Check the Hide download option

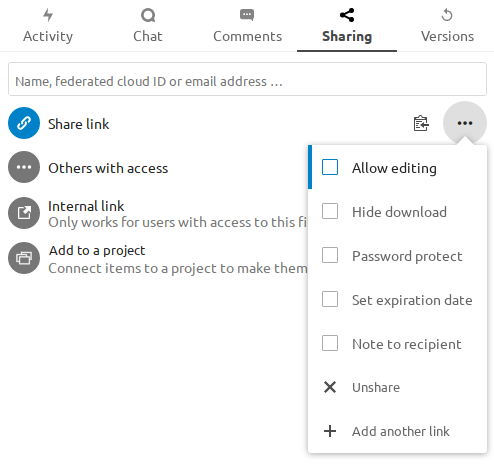coord(330,211)
